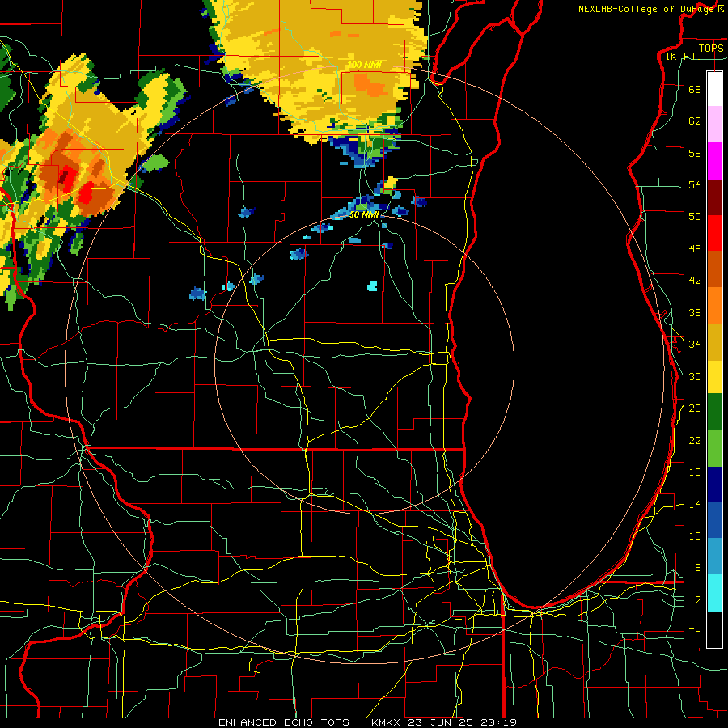Click the legend label 26
Viewport: 728px width, 728px height.
pyautogui.click(x=695, y=408)
